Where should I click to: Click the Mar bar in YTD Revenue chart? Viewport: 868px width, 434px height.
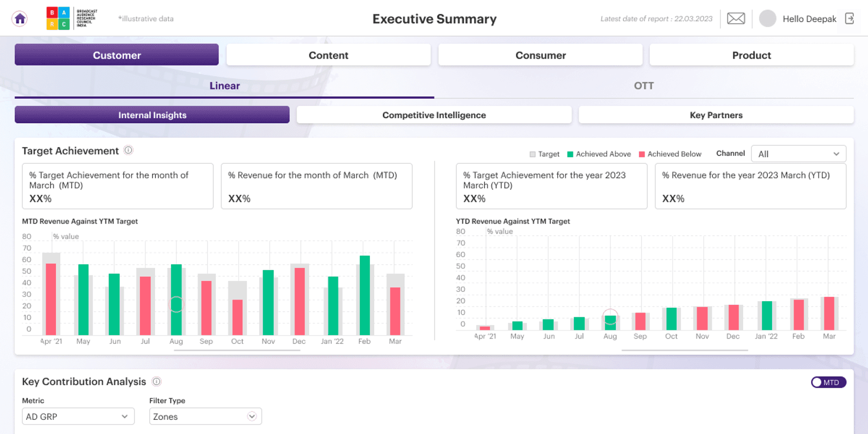pos(829,314)
